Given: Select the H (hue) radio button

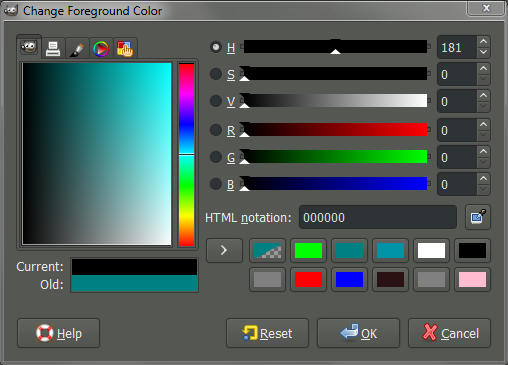Looking at the screenshot, I should (216, 47).
